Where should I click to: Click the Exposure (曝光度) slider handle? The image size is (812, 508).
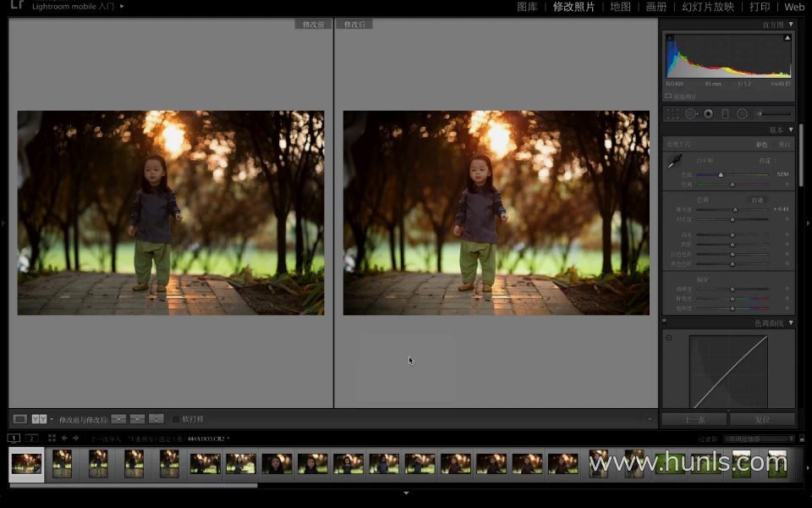tap(734, 209)
